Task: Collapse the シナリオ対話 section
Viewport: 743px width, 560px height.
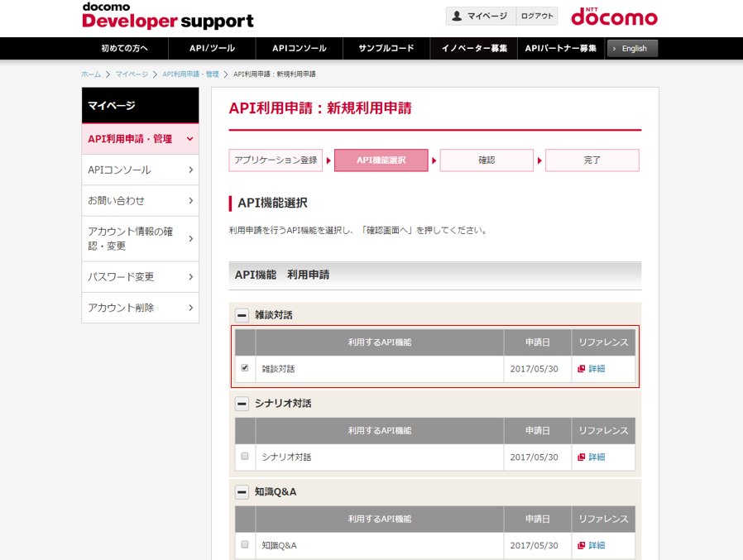Action: pos(242,404)
